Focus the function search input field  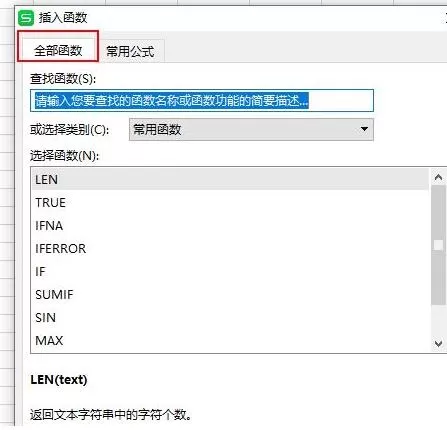tap(202, 100)
